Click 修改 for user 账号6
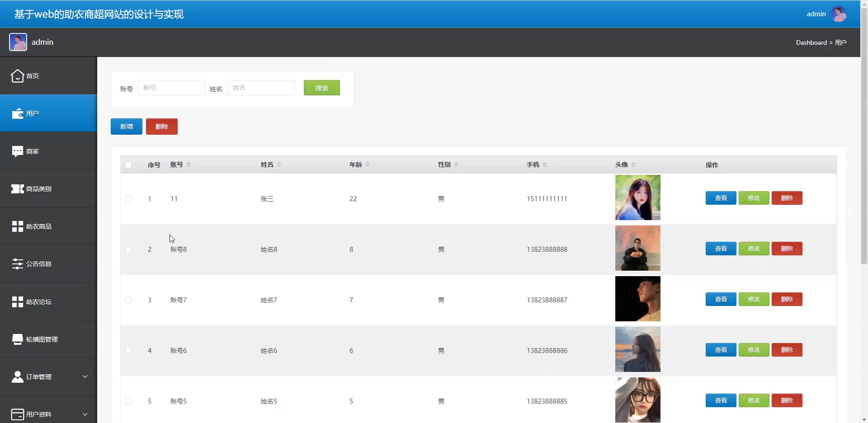The width and height of the screenshot is (868, 423). (x=754, y=350)
